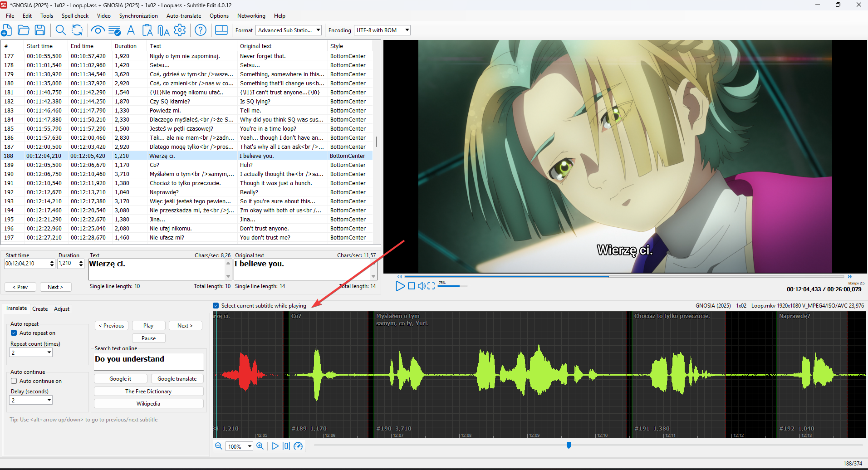Viewport: 868px width, 470px height.
Task: Click the Google translate button
Action: point(177,379)
